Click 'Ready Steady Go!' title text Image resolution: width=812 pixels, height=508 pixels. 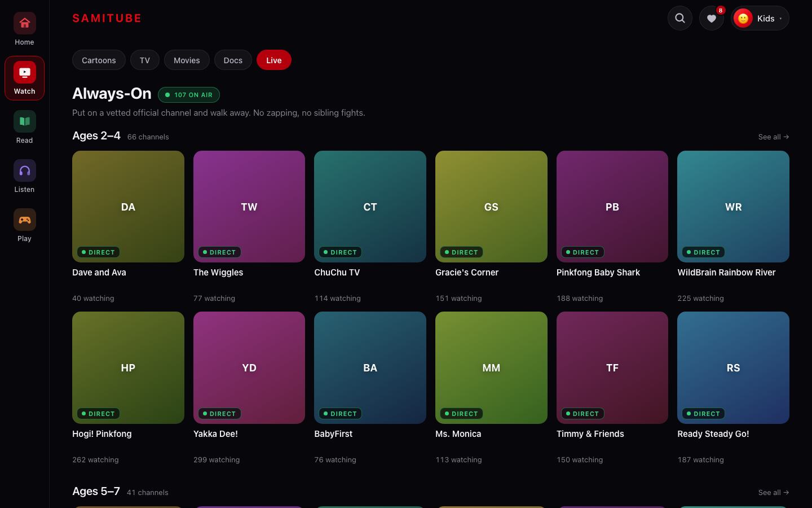(x=713, y=434)
